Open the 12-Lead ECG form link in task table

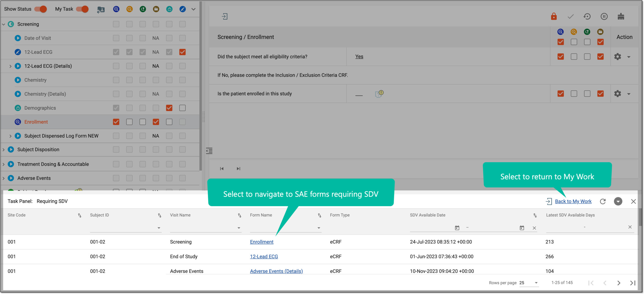point(264,256)
